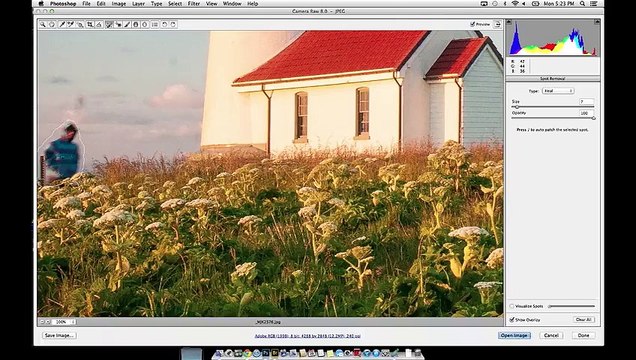Image resolution: width=636 pixels, height=360 pixels.
Task: Select the Zoom tool in Camera Raw
Action: point(43,25)
